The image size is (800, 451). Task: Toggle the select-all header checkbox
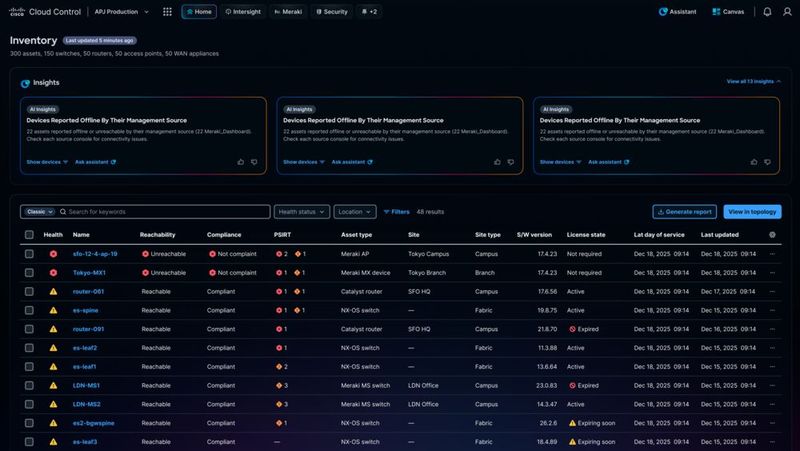(x=29, y=235)
